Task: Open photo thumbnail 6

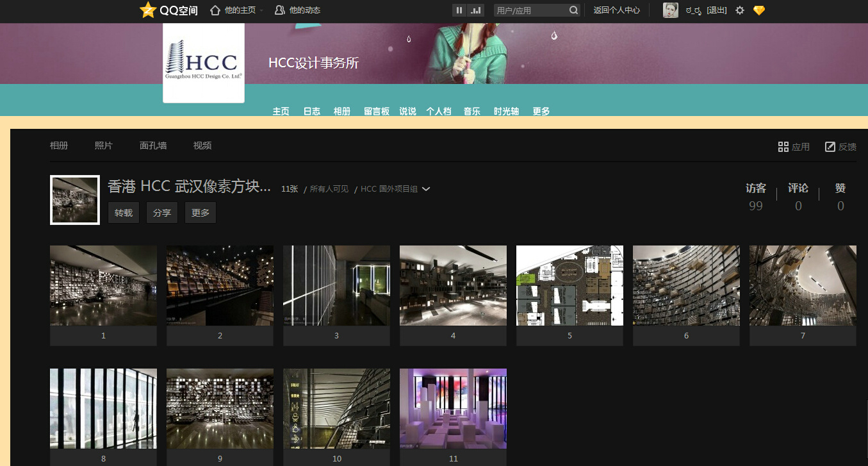Action: pyautogui.click(x=686, y=285)
